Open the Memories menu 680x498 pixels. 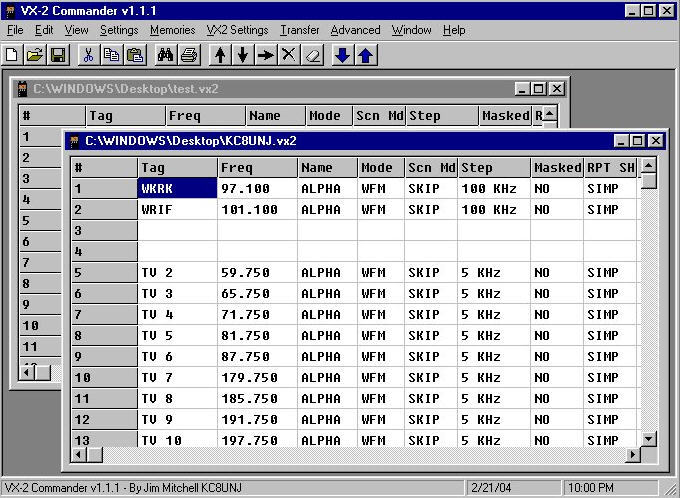point(173,30)
